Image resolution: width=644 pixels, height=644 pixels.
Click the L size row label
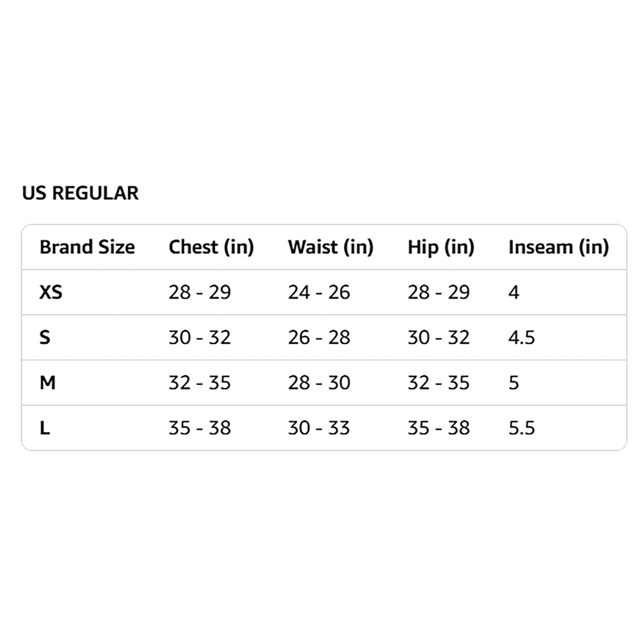click(45, 428)
